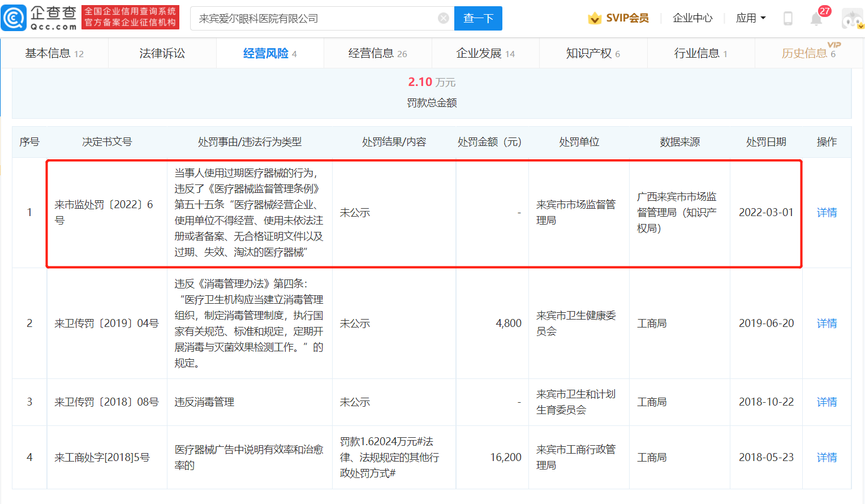Open 详情 for the 2018-10-22 penalty
Screen dimensions: 865x504
827,402
